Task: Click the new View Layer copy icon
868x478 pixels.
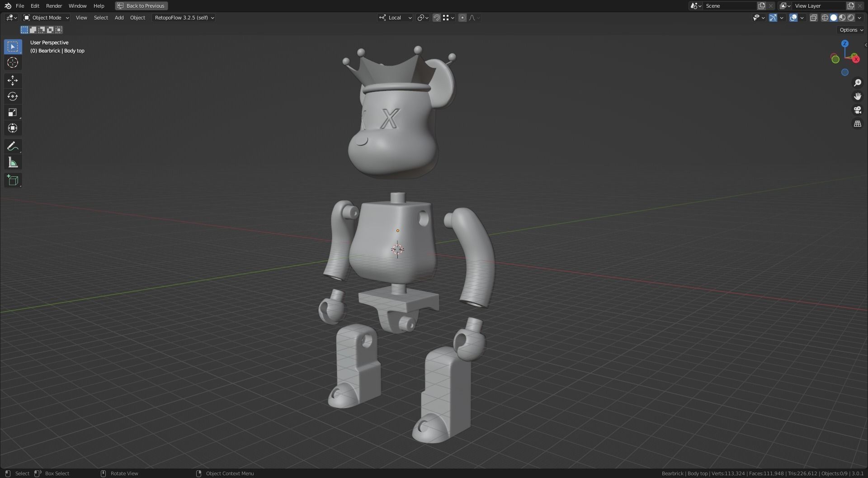Action: coord(851,6)
